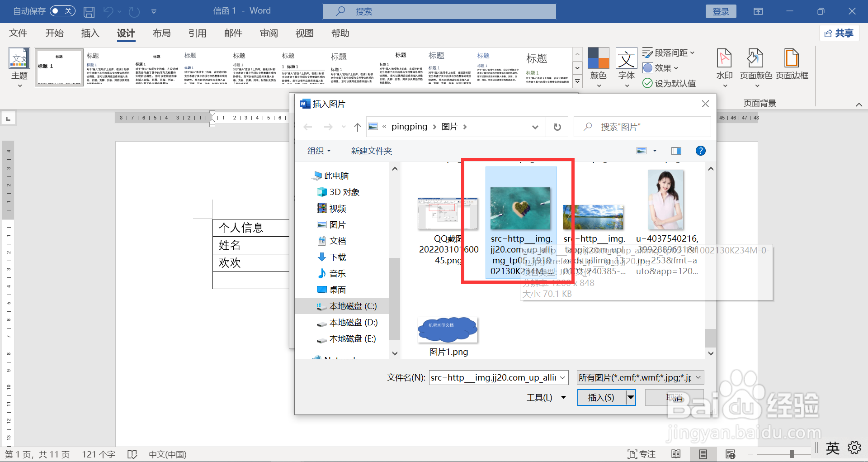Open the 水印 watermark menu

(725, 67)
